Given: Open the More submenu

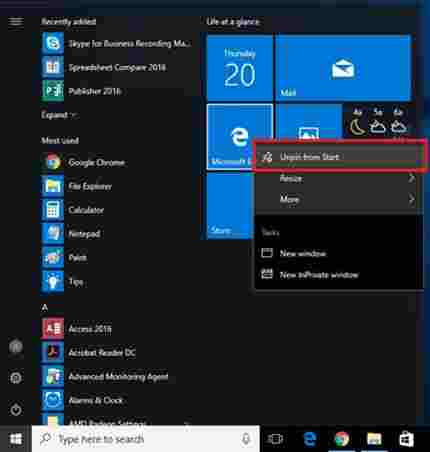Looking at the screenshot, I should tap(339, 199).
